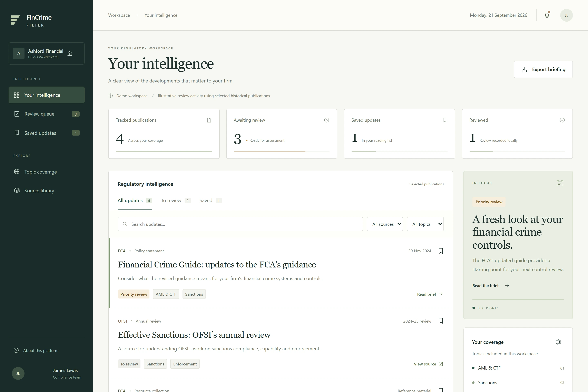Click the FCA · PS24/17 reference
Image resolution: width=588 pixels, height=392 pixels.
[x=488, y=308]
